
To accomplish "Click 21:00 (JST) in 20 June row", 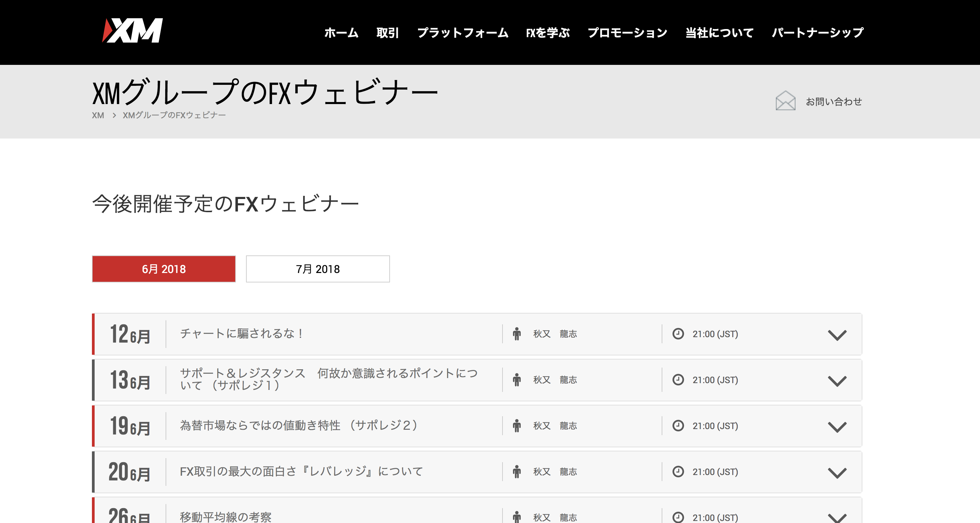I will click(x=715, y=472).
